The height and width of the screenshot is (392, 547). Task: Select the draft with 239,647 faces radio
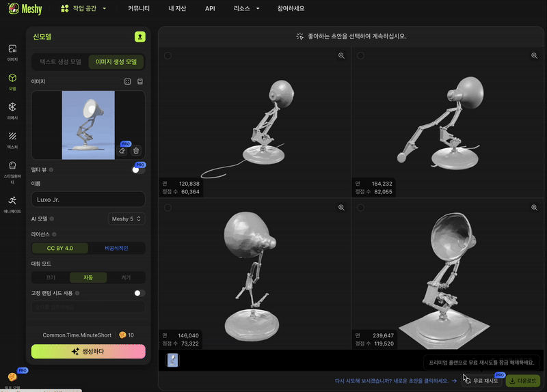tap(361, 208)
